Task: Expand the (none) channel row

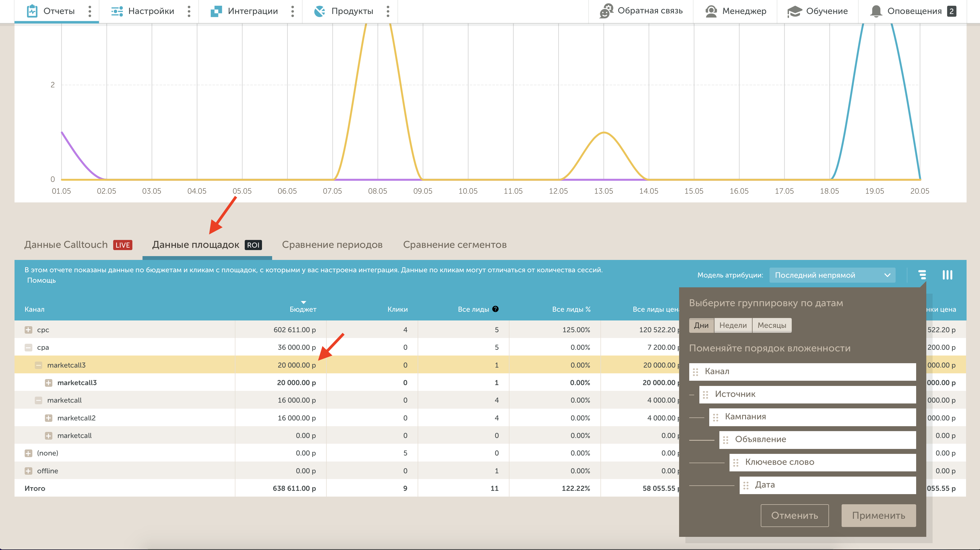Action: [29, 453]
